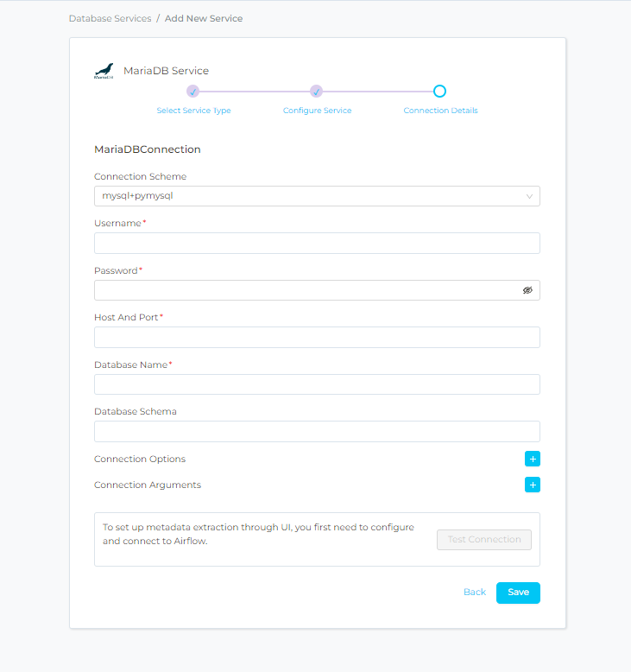Go to Database Services breadcrumb
This screenshot has width=631, height=672.
coord(110,18)
